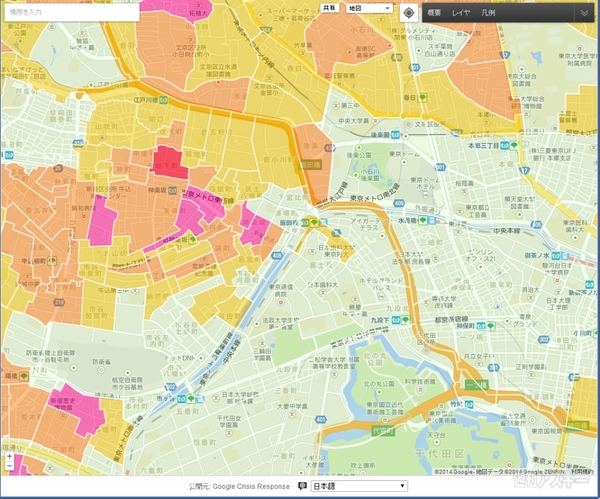Select 牛込神楽坂 station icon
Viewport: 600px width, 499px height.
click(x=192, y=240)
